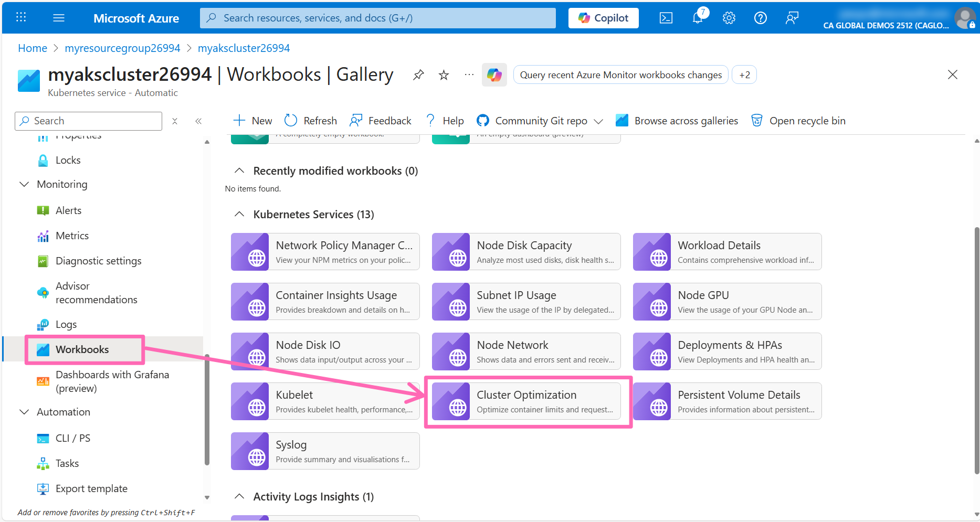980x522 pixels.
Task: Open the Azure portal hamburger menu
Action: (x=59, y=18)
